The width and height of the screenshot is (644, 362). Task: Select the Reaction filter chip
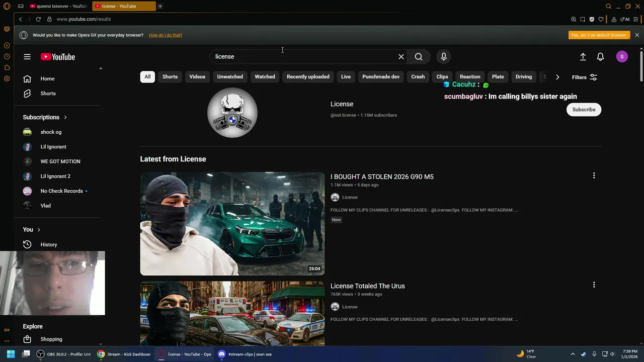(x=470, y=77)
